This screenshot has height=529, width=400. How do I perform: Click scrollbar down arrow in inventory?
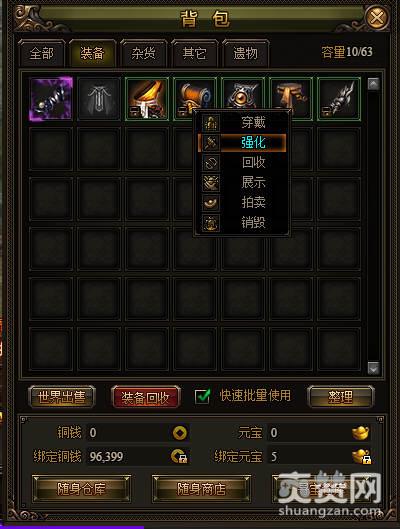pos(373,368)
